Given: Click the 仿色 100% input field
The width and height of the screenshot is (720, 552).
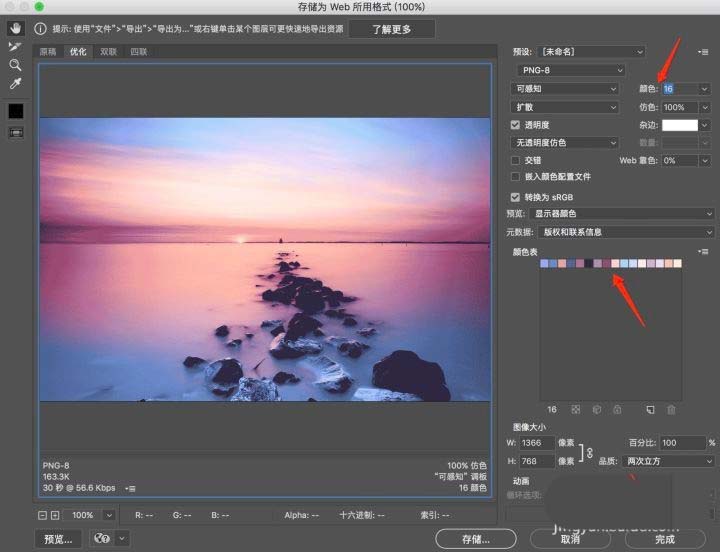Looking at the screenshot, I should coord(680,107).
